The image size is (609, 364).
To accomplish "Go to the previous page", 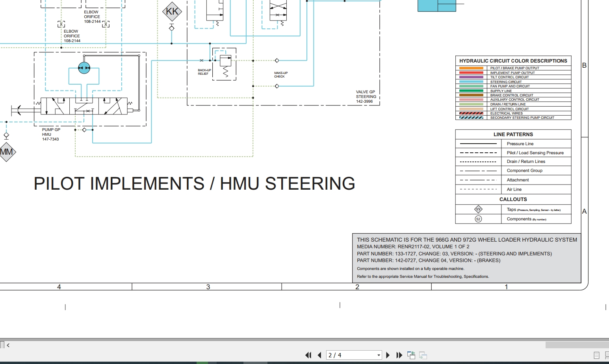I will pyautogui.click(x=319, y=355).
